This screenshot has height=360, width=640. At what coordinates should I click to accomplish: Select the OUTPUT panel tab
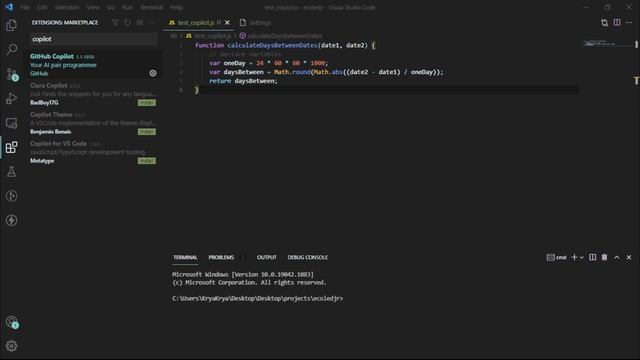[267, 257]
